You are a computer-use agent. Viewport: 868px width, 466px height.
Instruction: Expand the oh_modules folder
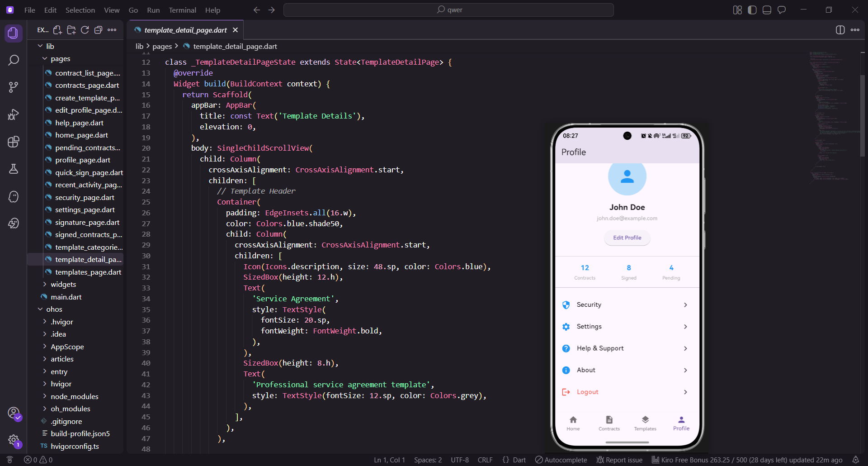(75, 409)
